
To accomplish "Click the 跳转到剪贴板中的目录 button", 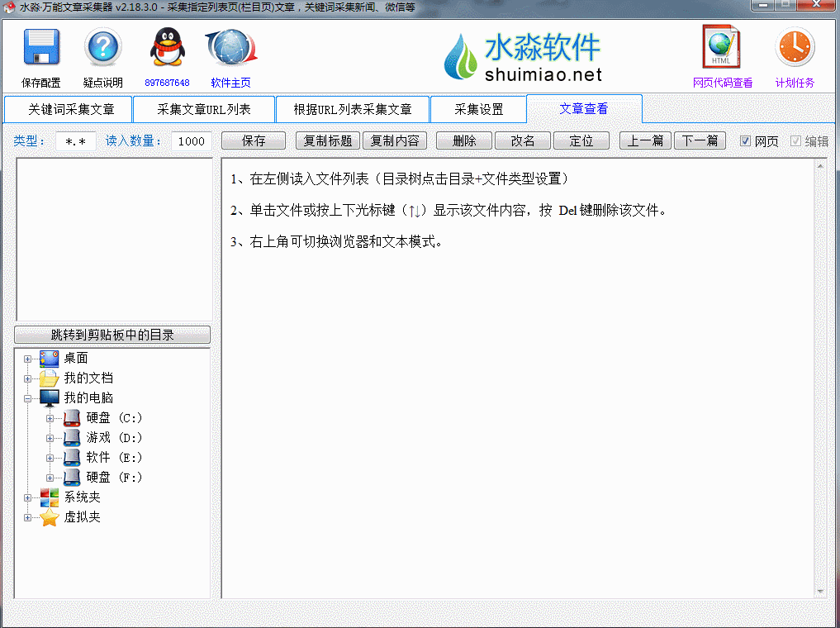I will [x=112, y=335].
